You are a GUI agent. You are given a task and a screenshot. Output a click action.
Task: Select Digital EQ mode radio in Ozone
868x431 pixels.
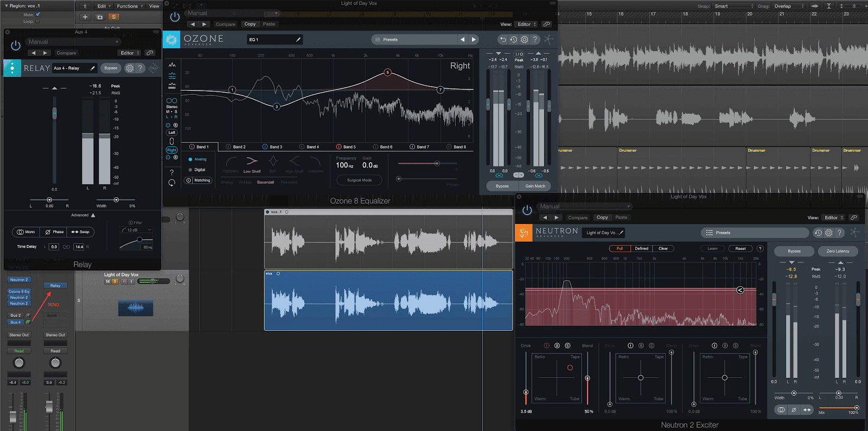point(190,170)
